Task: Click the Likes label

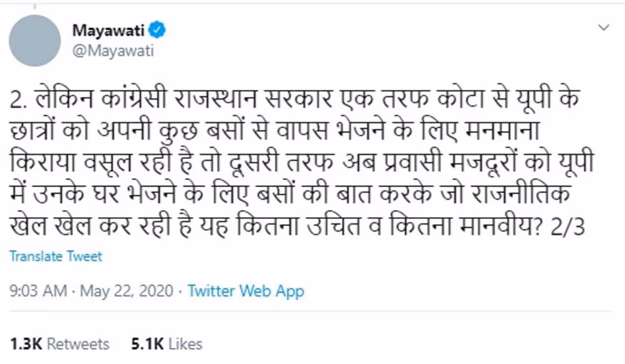Action: coord(185,344)
